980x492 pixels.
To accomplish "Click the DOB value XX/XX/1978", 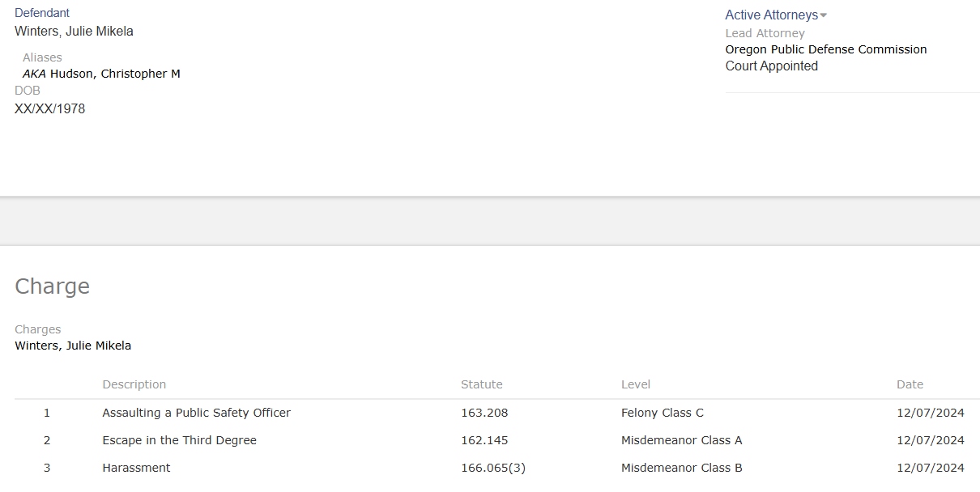I will (x=49, y=108).
